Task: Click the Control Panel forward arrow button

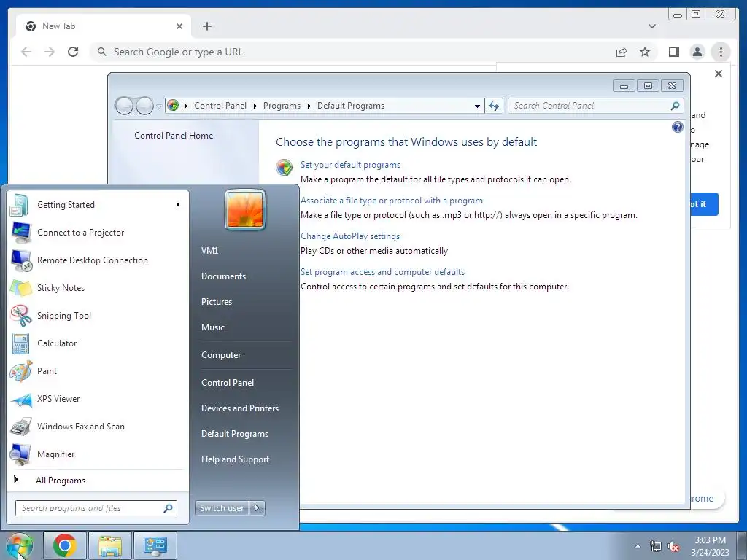Action: click(144, 106)
